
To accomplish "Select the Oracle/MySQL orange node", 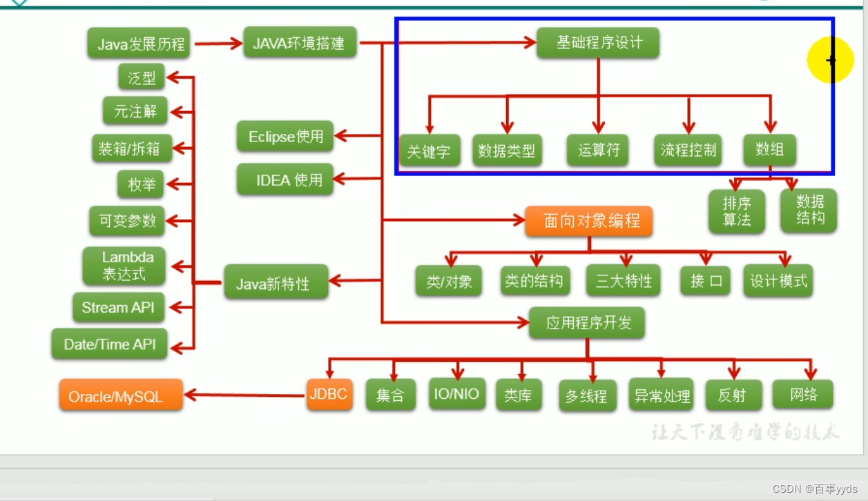I will [x=120, y=395].
